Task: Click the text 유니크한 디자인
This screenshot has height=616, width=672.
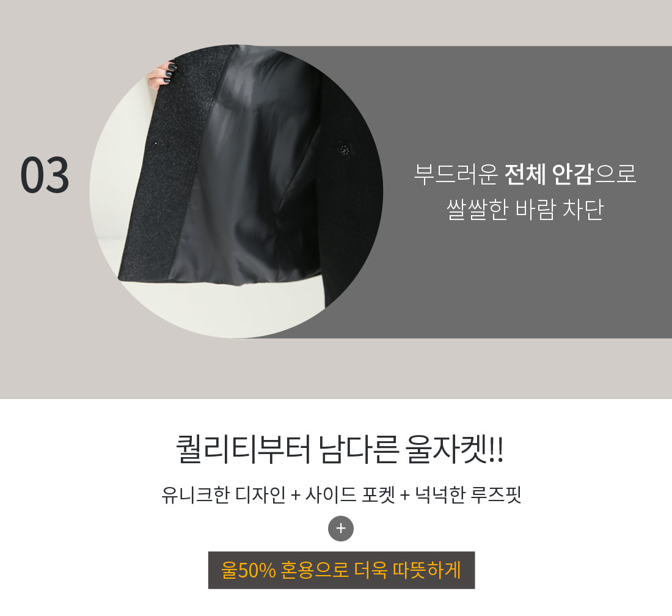Action: click(223, 495)
